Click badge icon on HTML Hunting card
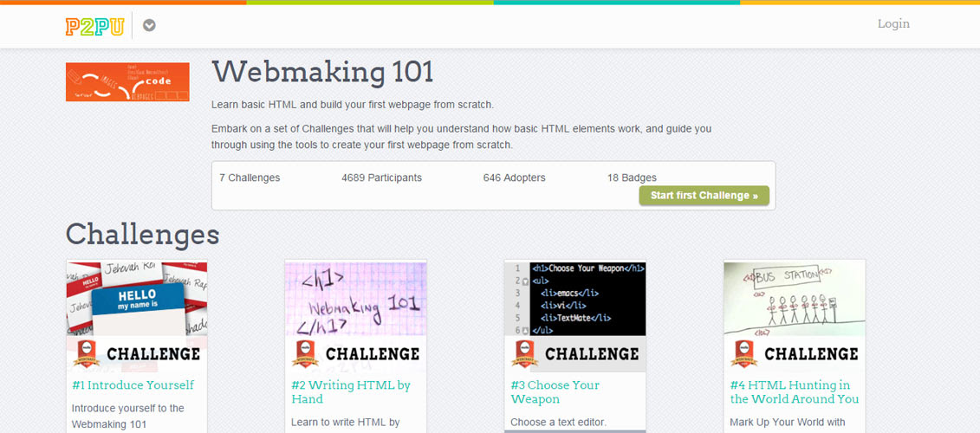The height and width of the screenshot is (433, 980). click(743, 353)
